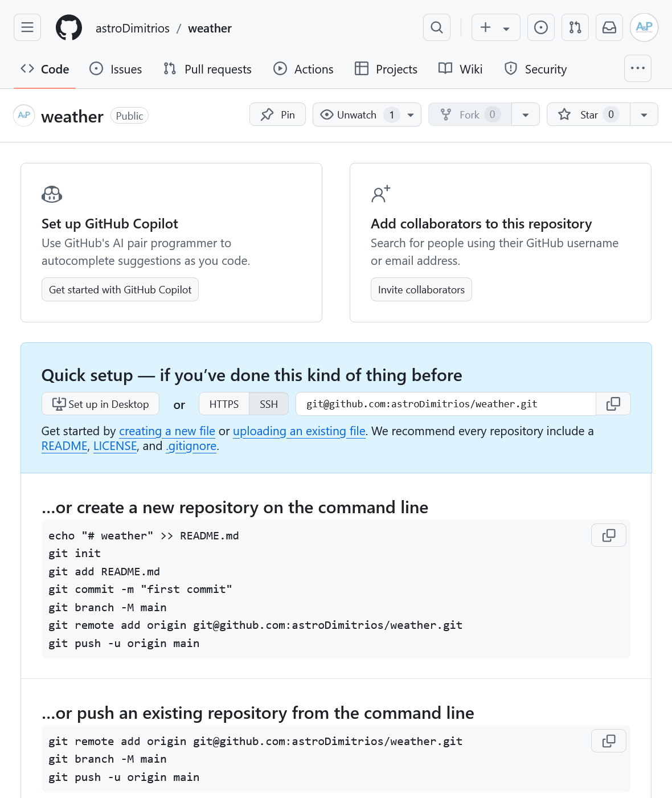Open the search magnifier button
672x798 pixels.
click(x=437, y=27)
